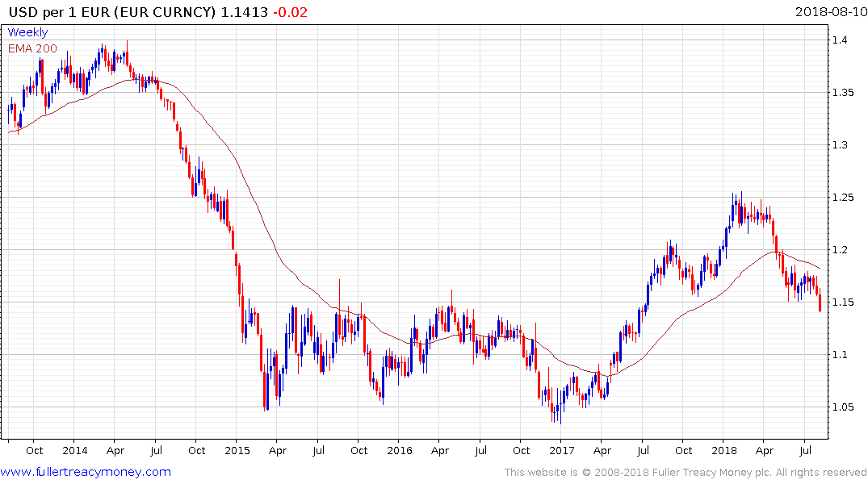The height and width of the screenshot is (484, 868).
Task: Click the 2018 x-axis year label
Action: click(x=724, y=450)
